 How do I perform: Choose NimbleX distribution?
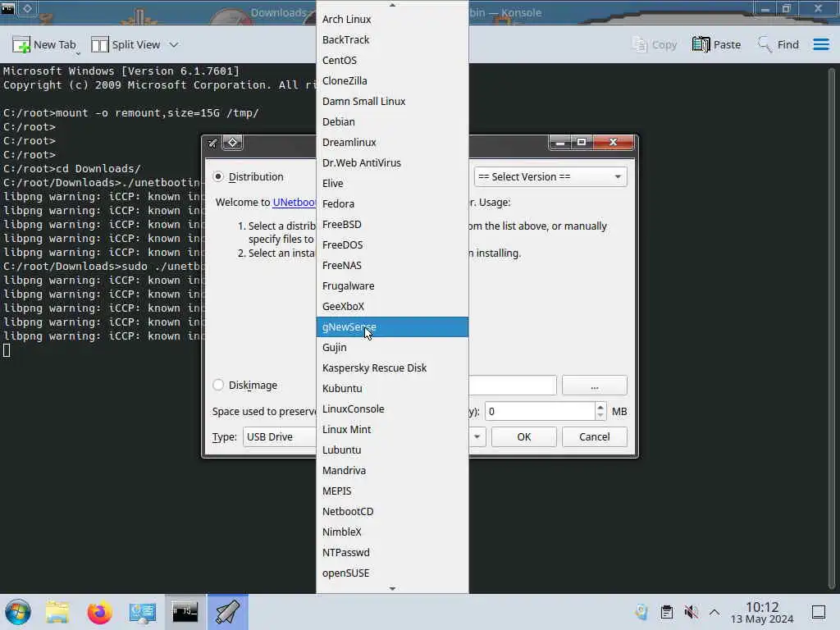coord(392,532)
